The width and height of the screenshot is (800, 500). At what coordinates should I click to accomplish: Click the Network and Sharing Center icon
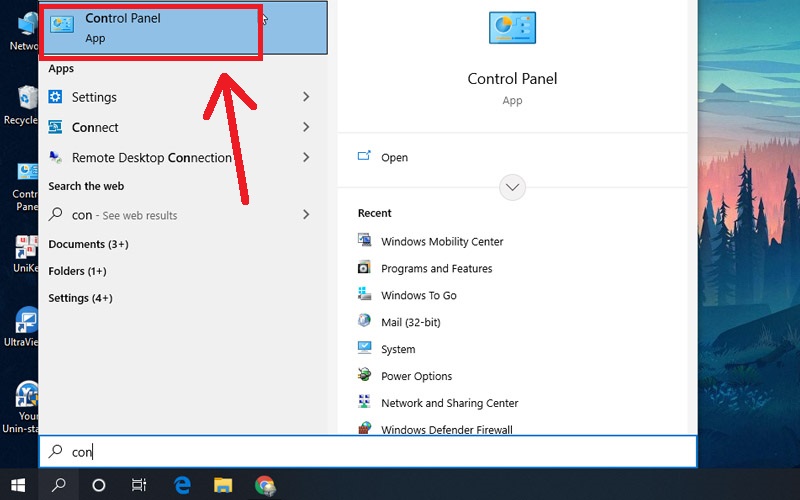pyautogui.click(x=364, y=402)
